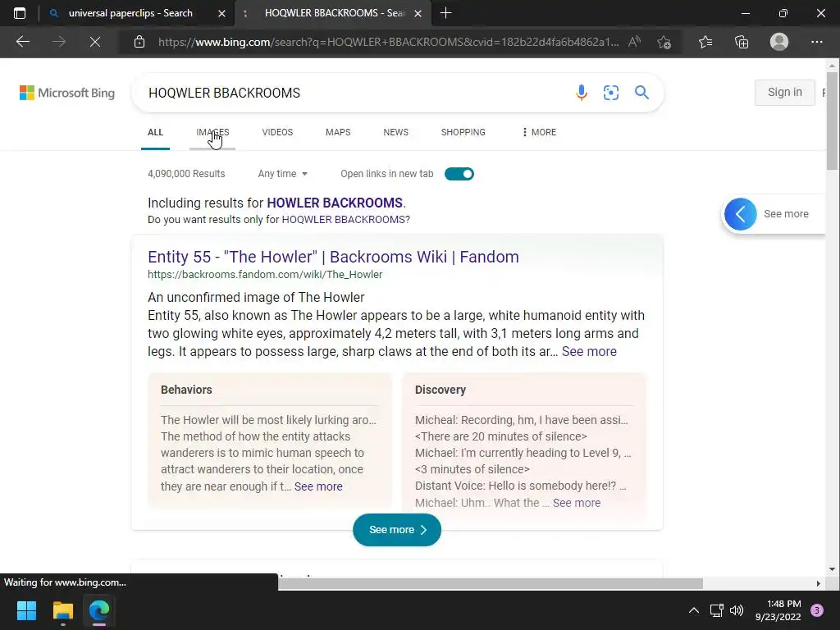The width and height of the screenshot is (840, 630).
Task: Open the backrooms.fandom.com URL link
Action: click(265, 274)
